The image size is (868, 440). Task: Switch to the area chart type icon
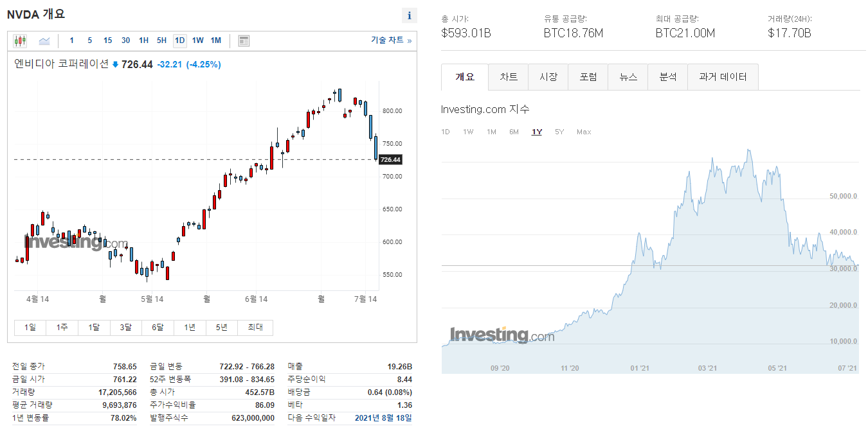coord(44,40)
